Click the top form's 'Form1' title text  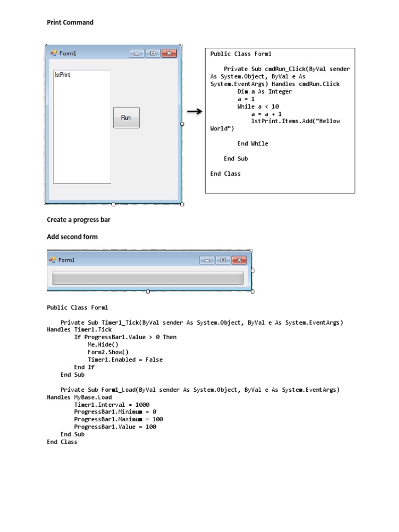tap(68, 54)
